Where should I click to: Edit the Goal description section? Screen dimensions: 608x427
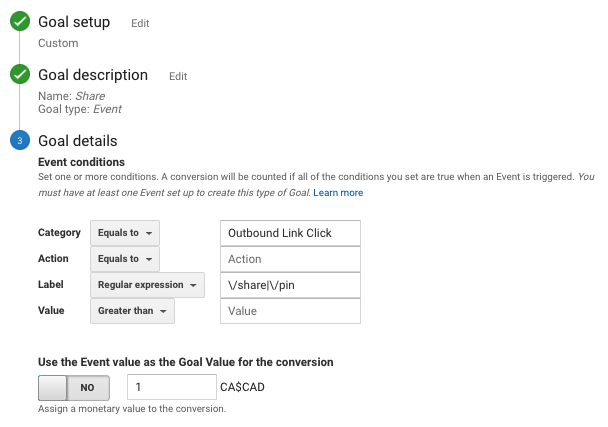pyautogui.click(x=178, y=76)
